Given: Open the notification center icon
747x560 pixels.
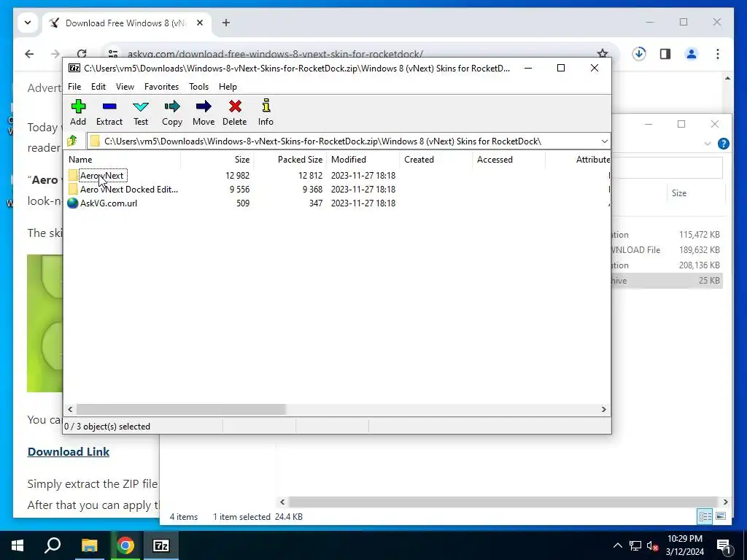Looking at the screenshot, I should [x=724, y=545].
